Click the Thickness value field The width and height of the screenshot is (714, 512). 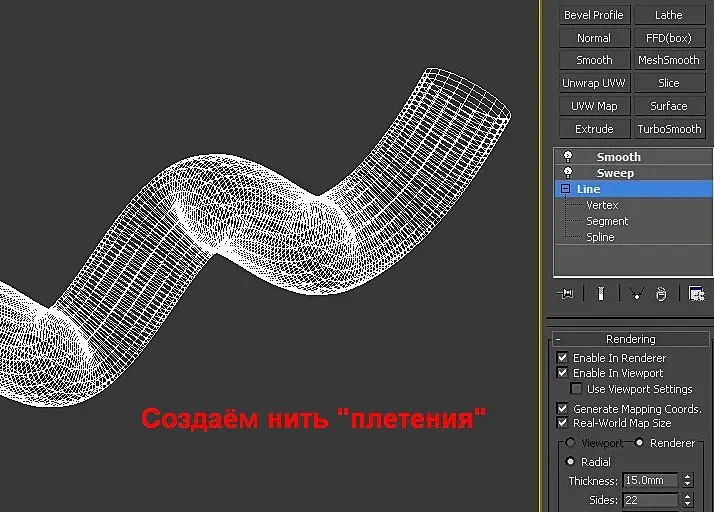coord(650,480)
